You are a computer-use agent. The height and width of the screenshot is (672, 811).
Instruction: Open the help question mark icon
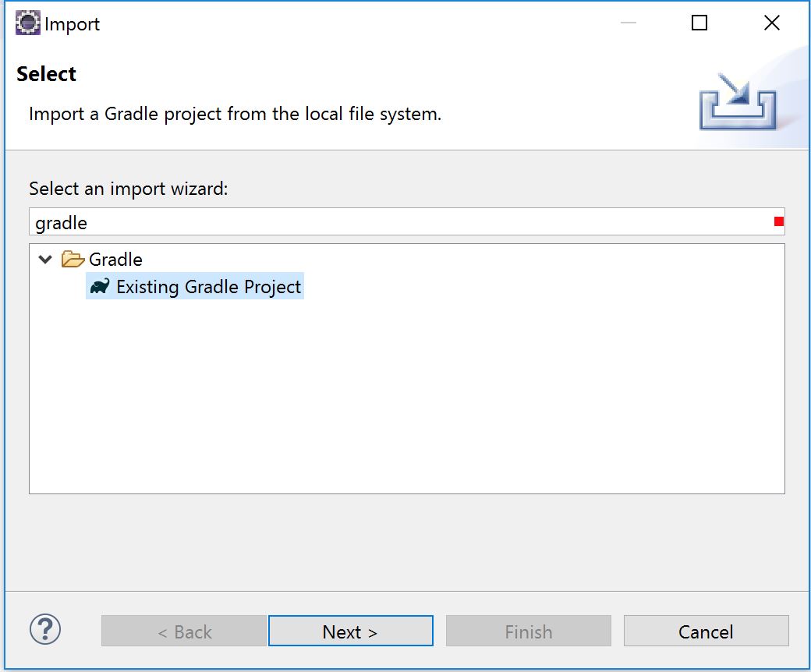pos(45,628)
